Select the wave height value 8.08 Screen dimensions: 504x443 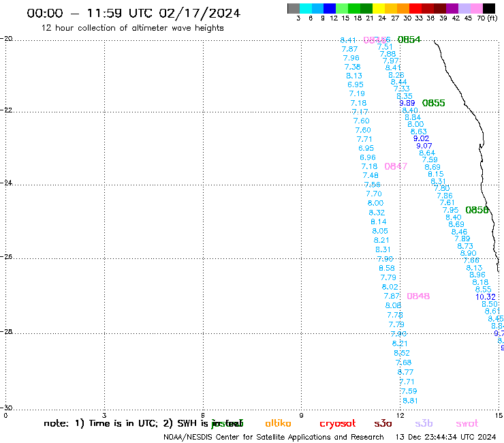[x=393, y=305]
